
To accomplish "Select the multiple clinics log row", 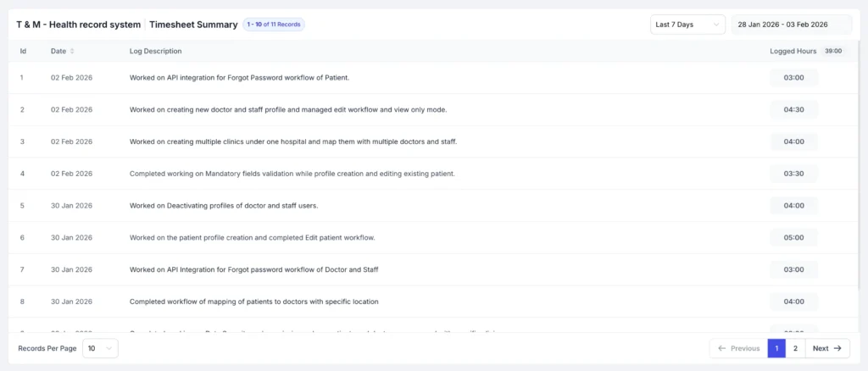I will [292, 141].
